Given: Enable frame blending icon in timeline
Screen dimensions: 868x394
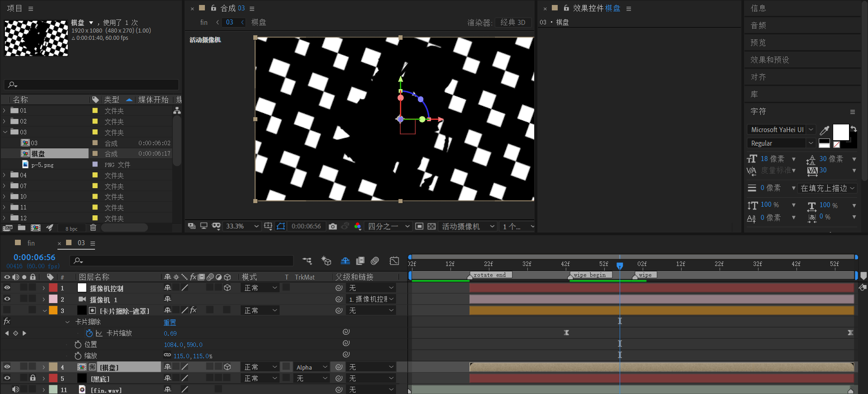Looking at the screenshot, I should [360, 261].
